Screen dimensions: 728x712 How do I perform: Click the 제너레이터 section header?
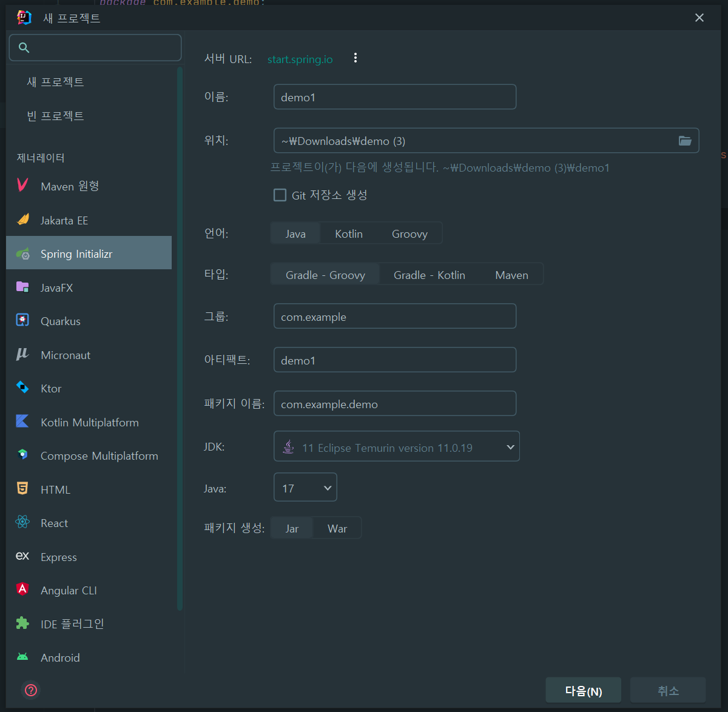point(41,158)
